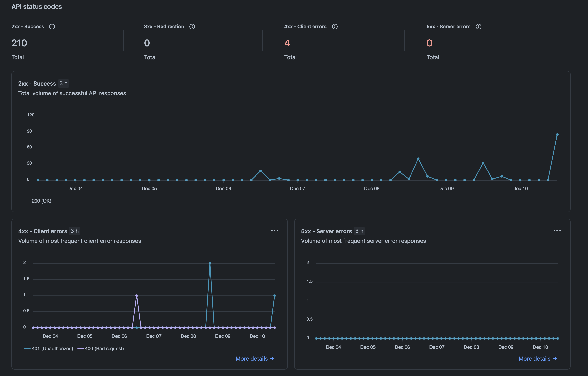The width and height of the screenshot is (588, 376).
Task: Open More details link under Server errors
Action: click(x=537, y=359)
